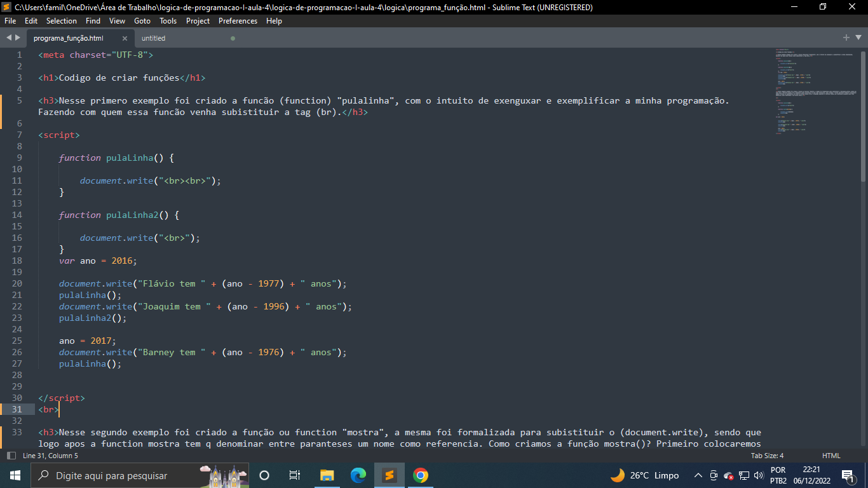Click on "function pulaLinha() {" line
Viewport: 868px width, 488px height.
coord(116,158)
